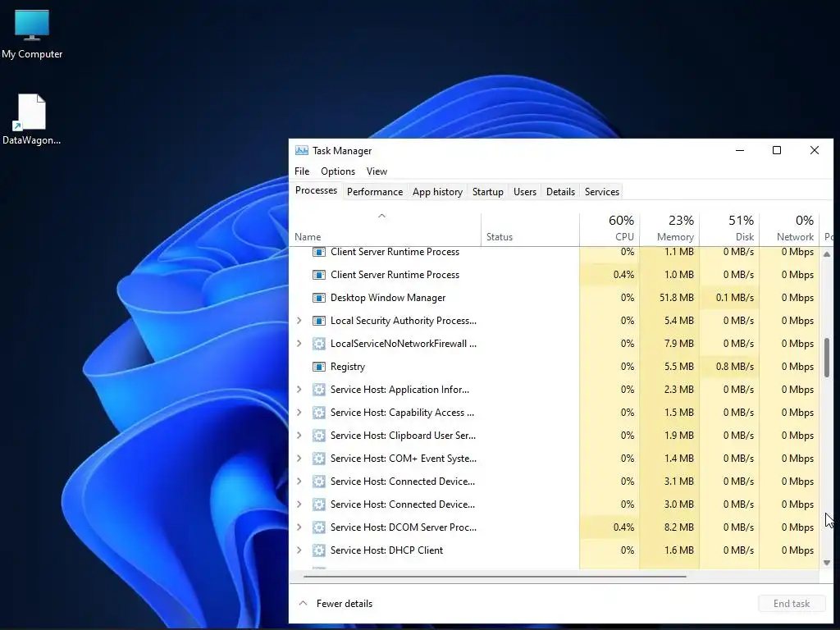840x630 pixels.
Task: Click the Service Host: Capability Access gear icon
Action: click(319, 413)
